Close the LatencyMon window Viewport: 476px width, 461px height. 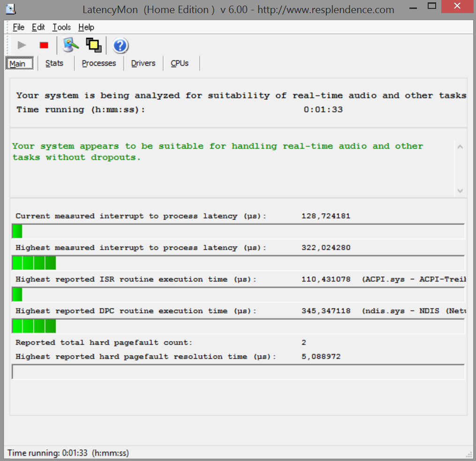pyautogui.click(x=457, y=6)
